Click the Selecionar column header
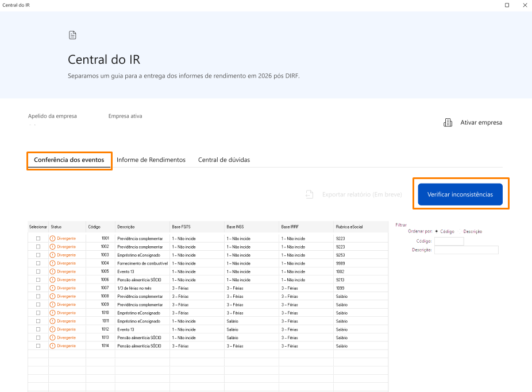 point(38,227)
